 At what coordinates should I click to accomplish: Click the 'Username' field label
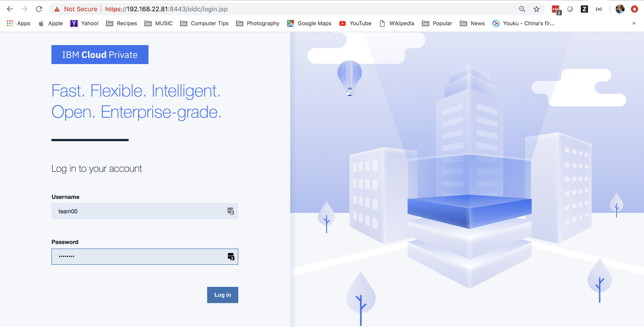click(65, 197)
